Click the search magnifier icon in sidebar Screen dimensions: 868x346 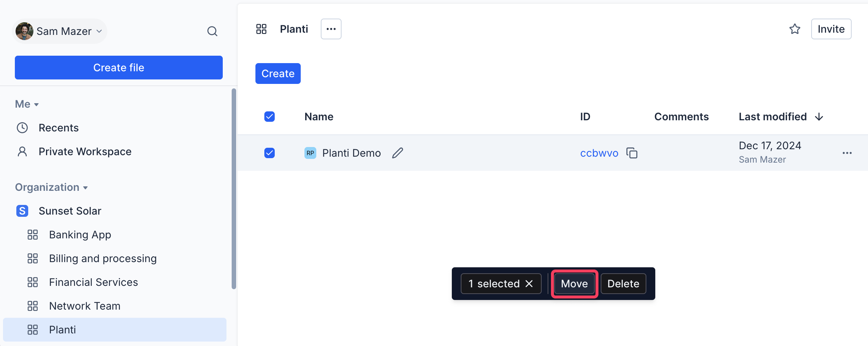click(x=212, y=31)
